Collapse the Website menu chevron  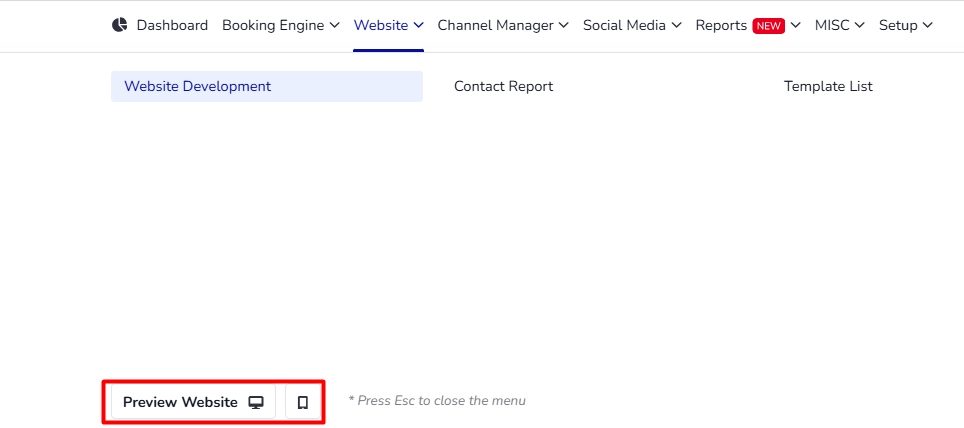(419, 26)
